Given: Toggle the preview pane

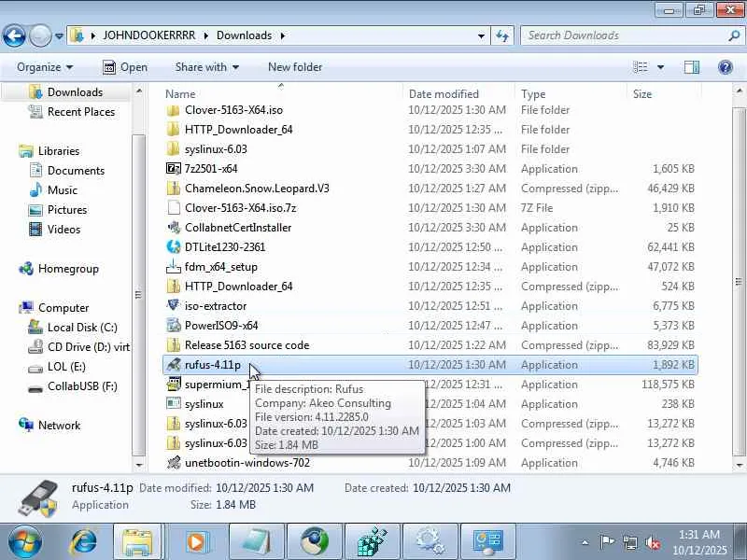Looking at the screenshot, I should (x=691, y=67).
